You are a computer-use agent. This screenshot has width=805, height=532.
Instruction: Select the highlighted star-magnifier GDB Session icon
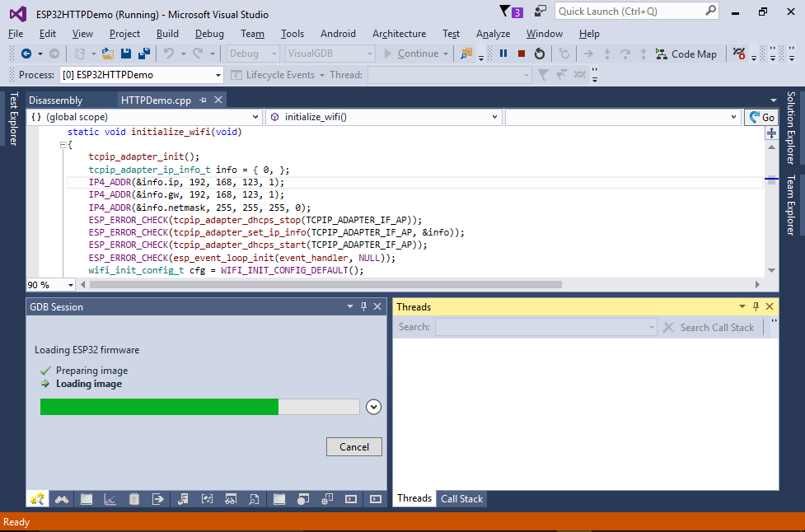37,499
